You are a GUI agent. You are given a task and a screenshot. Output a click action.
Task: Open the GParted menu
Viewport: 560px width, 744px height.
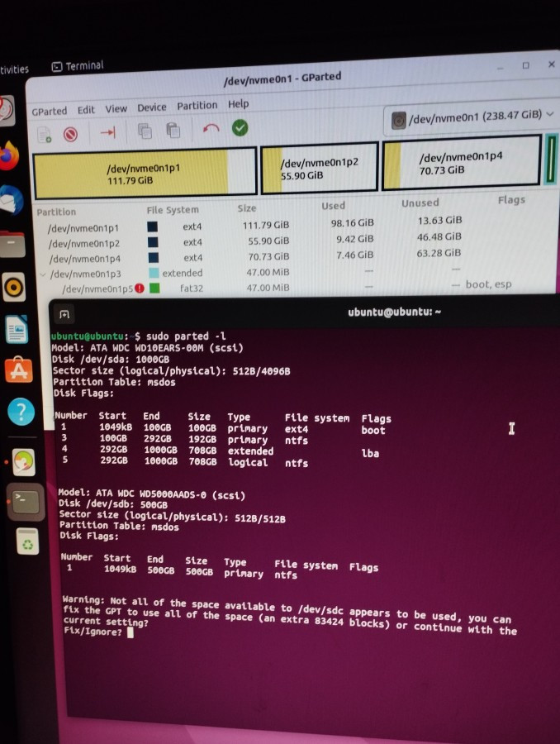50,111
